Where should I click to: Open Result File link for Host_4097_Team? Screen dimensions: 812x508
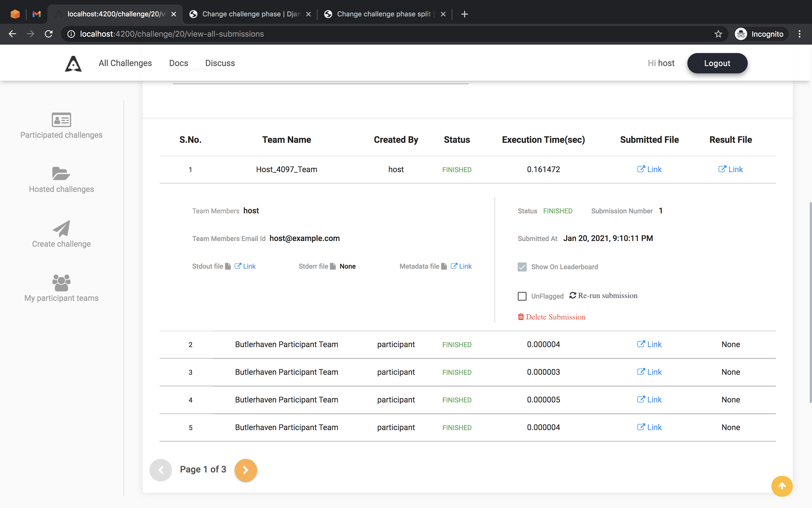tap(731, 169)
